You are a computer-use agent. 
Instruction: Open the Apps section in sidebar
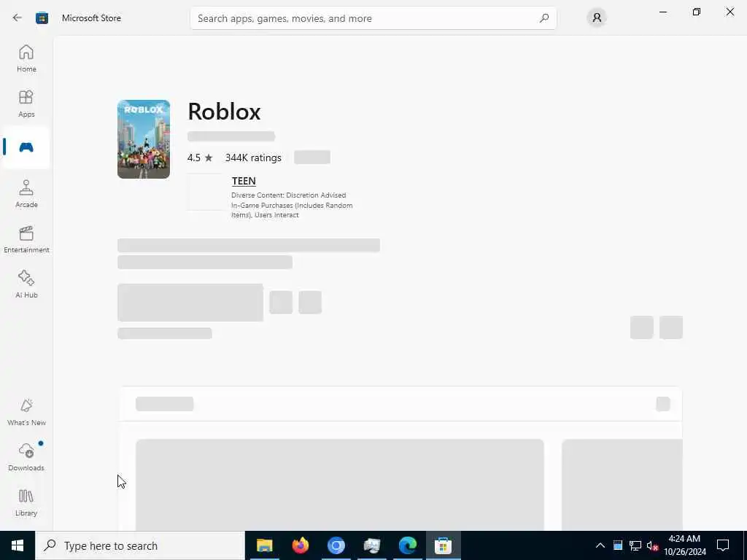(26, 104)
